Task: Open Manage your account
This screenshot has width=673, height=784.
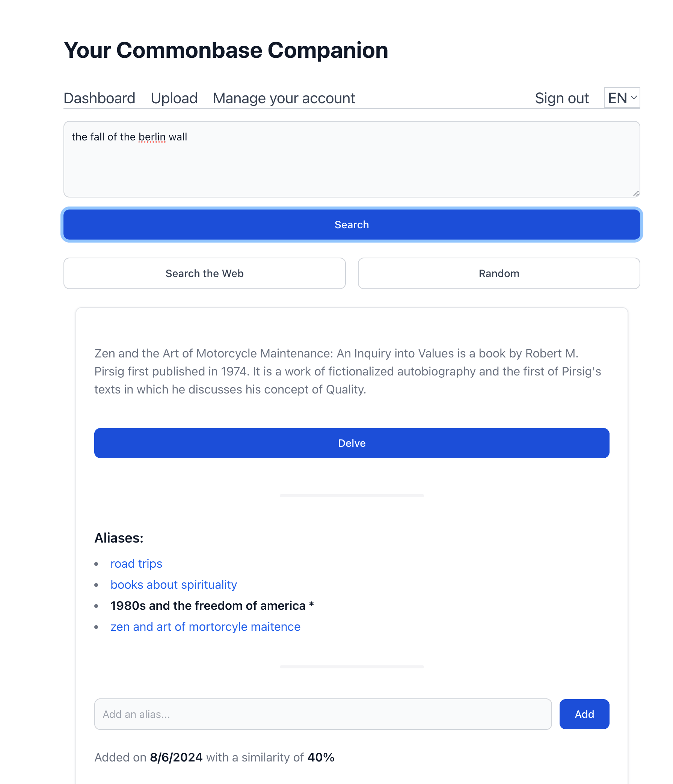Action: click(284, 98)
